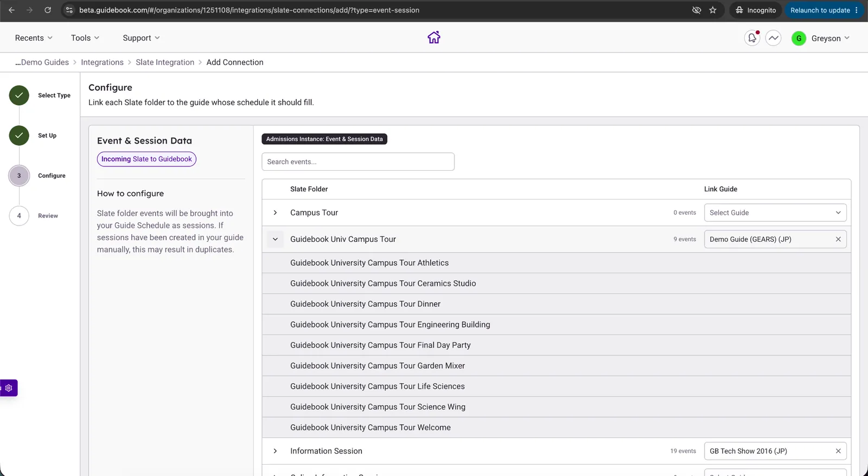Select Campus Tour Final Day Party row
Viewport: 868px width, 476px height.
click(556, 345)
